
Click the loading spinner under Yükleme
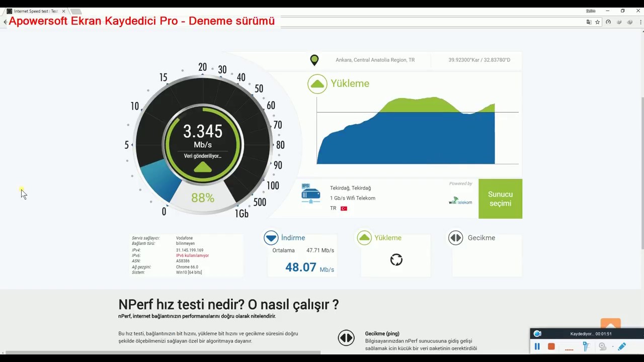click(x=396, y=260)
